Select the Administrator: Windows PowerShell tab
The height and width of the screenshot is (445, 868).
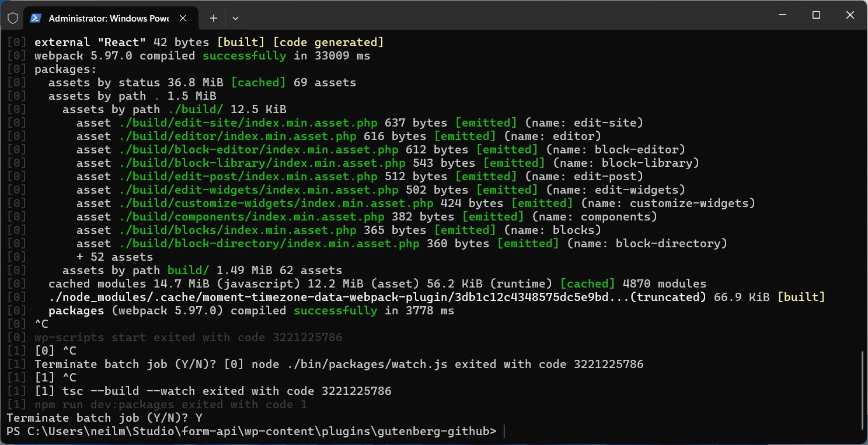click(x=108, y=18)
